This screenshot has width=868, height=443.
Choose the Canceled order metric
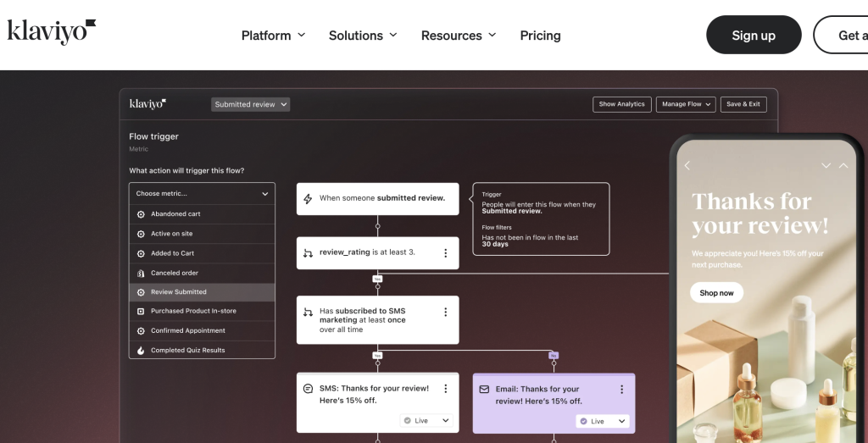pos(202,273)
